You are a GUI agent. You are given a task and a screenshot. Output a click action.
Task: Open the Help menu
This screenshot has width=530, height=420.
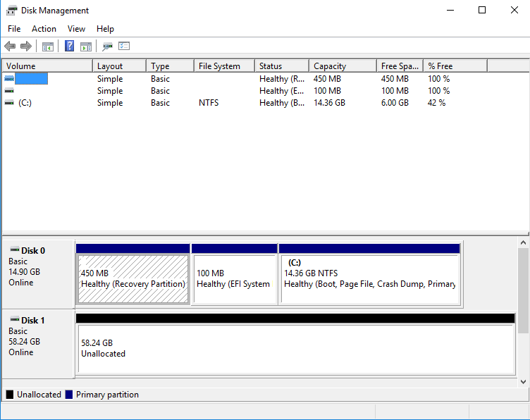[105, 29]
